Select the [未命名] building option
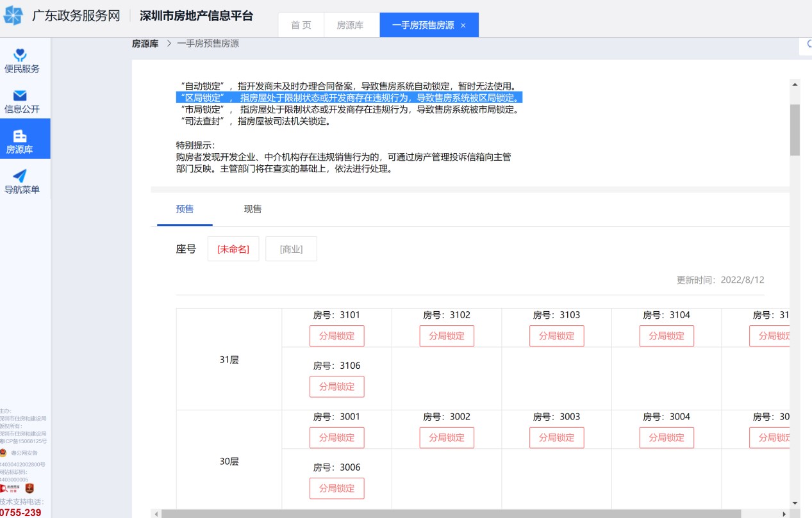This screenshot has height=518, width=812. 233,249
